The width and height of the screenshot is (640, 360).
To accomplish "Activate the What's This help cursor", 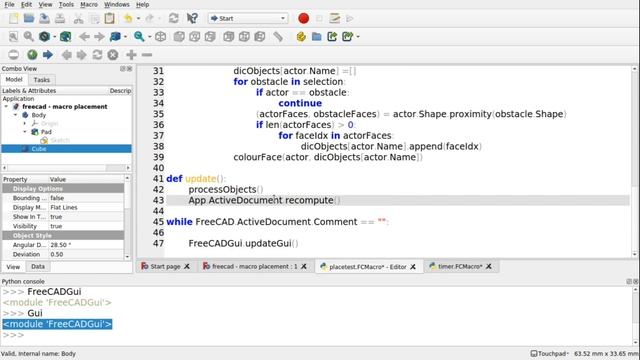I will pos(192,18).
